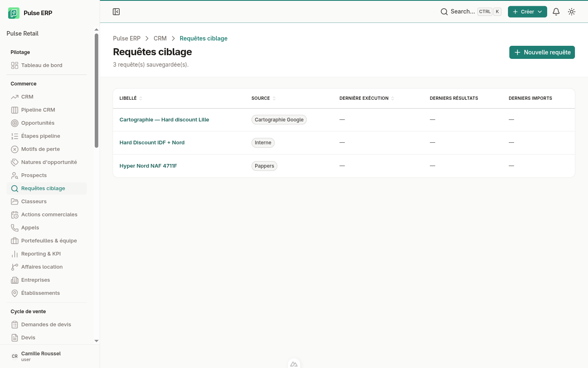Click the Appels phone icon
Viewport: 588px width, 368px height.
tap(15, 228)
